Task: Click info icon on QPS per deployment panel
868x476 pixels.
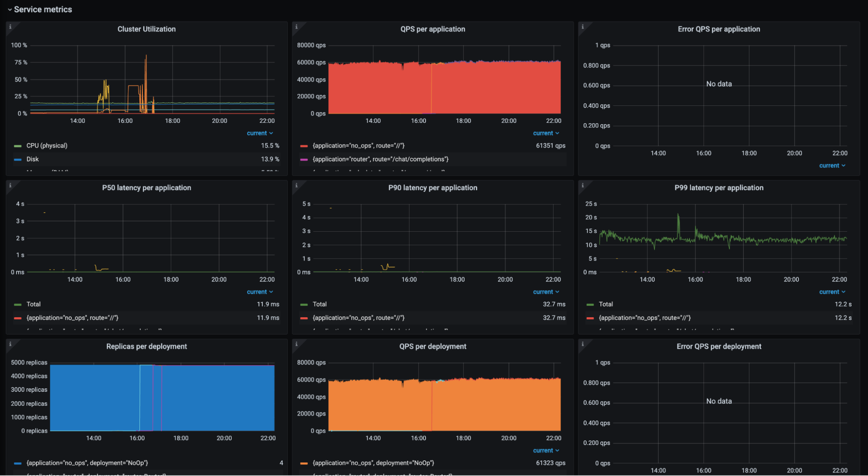Action: click(296, 344)
